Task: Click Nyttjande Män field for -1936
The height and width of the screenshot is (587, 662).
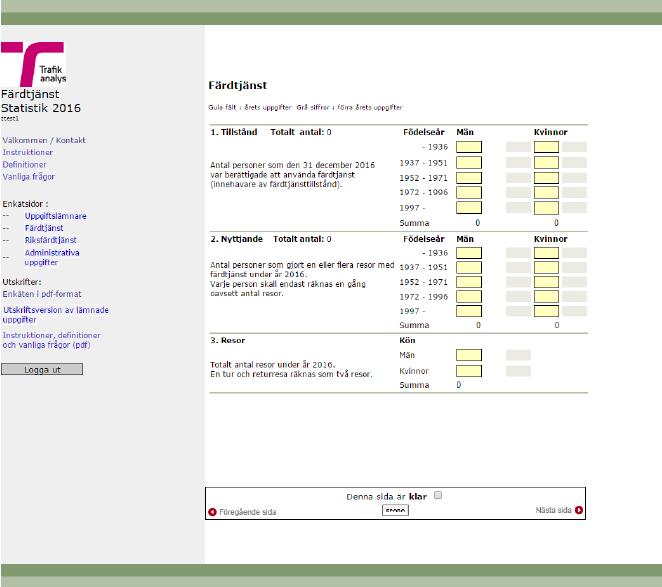Action: [x=469, y=253]
